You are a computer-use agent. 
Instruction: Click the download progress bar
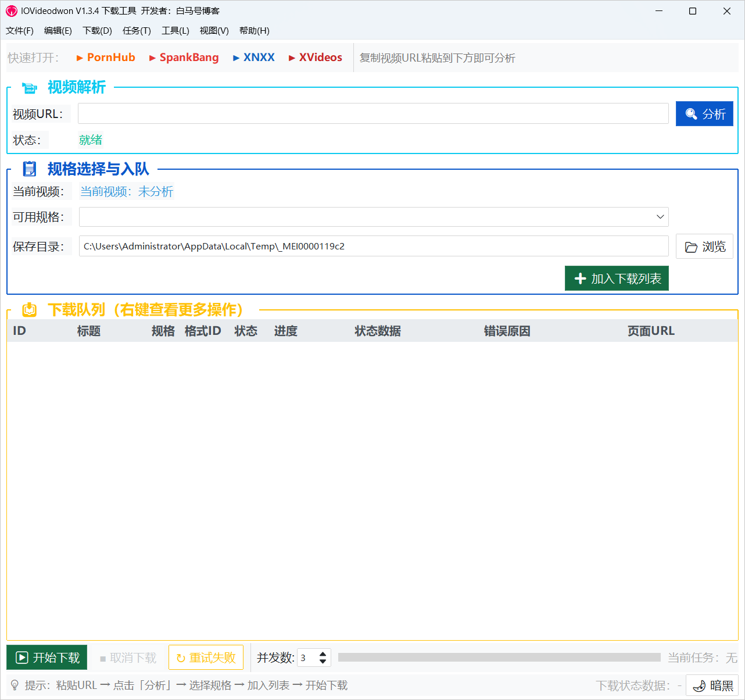pos(499,657)
